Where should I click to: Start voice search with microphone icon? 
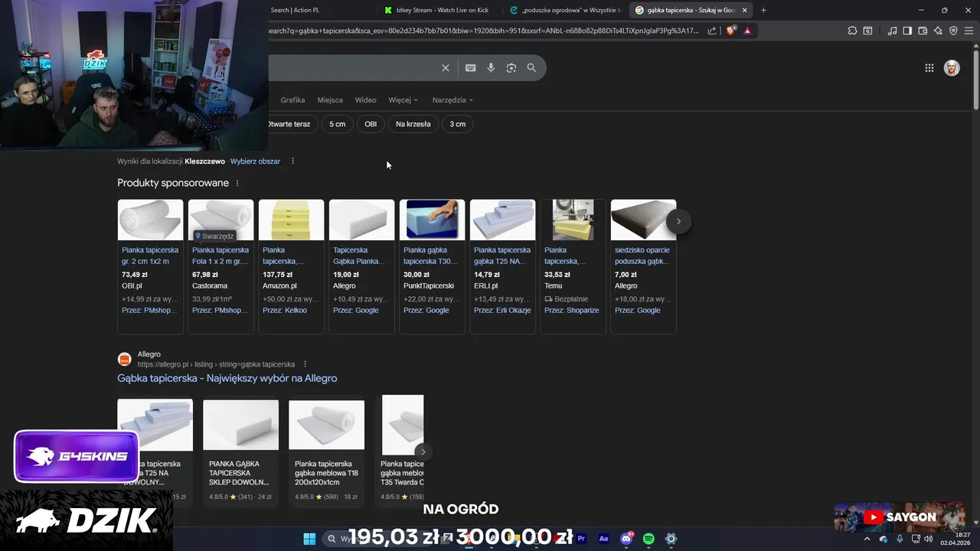pos(491,68)
